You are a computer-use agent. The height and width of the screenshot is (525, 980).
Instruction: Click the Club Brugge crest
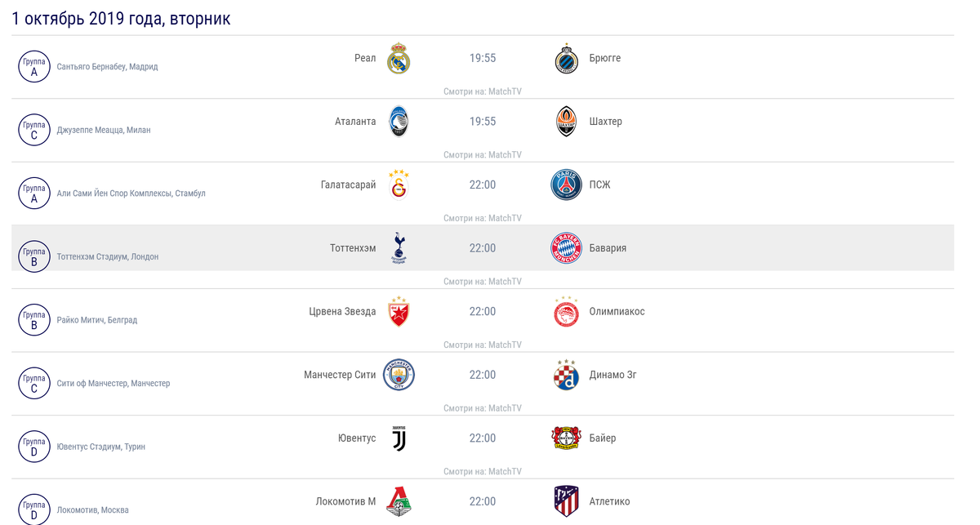pos(566,59)
